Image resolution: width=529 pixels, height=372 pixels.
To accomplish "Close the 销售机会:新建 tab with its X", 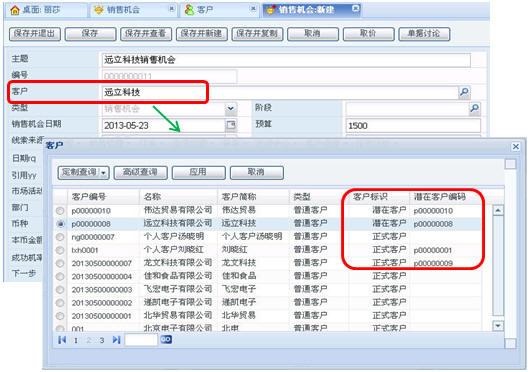I will click(x=356, y=8).
